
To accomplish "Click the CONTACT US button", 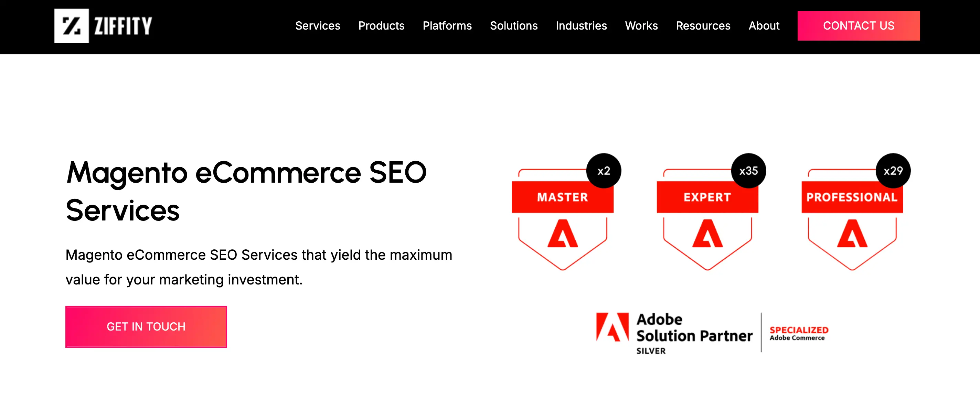I will click(x=859, y=25).
